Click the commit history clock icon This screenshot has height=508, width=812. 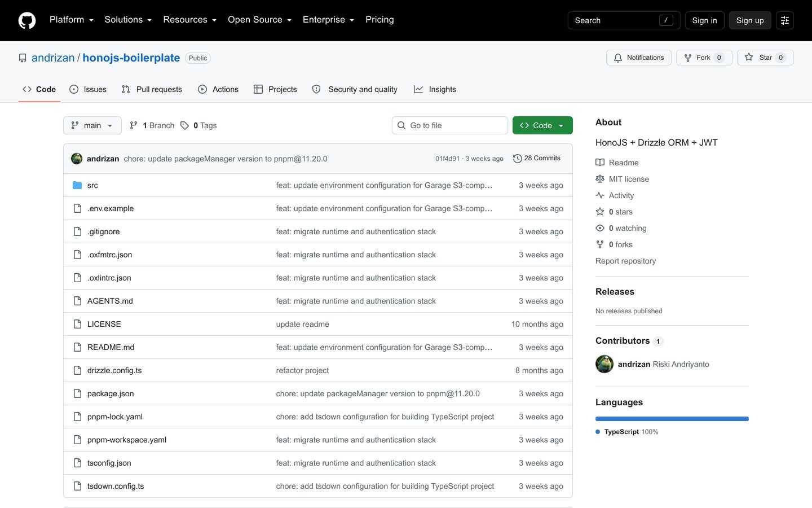click(x=517, y=159)
